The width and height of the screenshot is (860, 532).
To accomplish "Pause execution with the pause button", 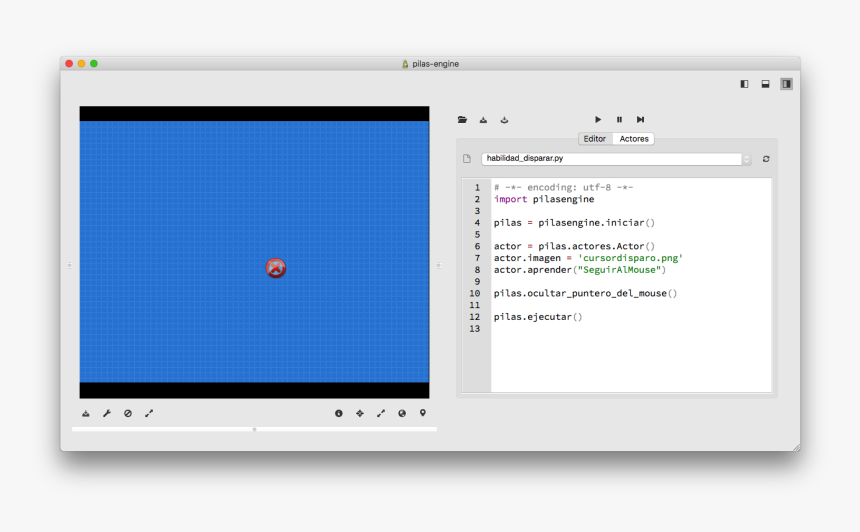I will coord(619,120).
